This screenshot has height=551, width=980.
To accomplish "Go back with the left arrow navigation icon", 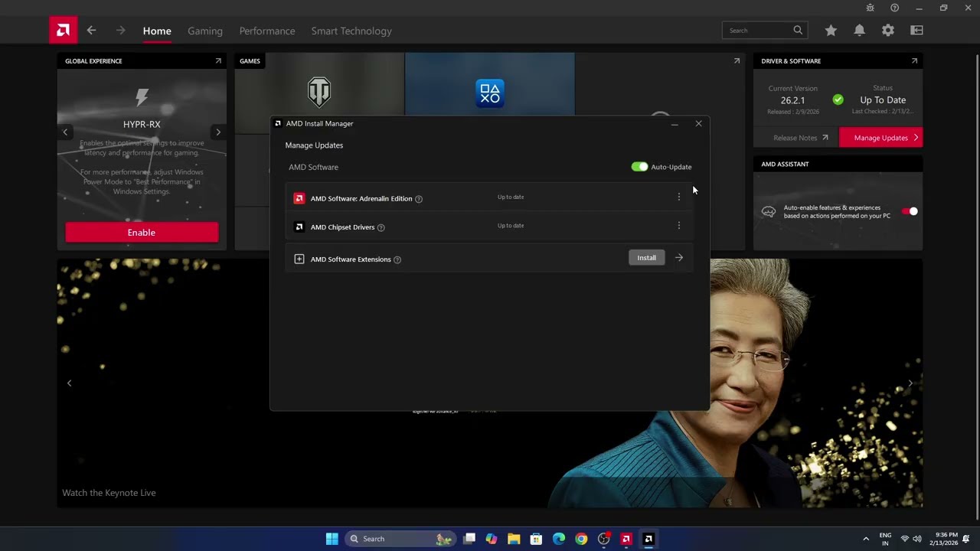I will (91, 31).
